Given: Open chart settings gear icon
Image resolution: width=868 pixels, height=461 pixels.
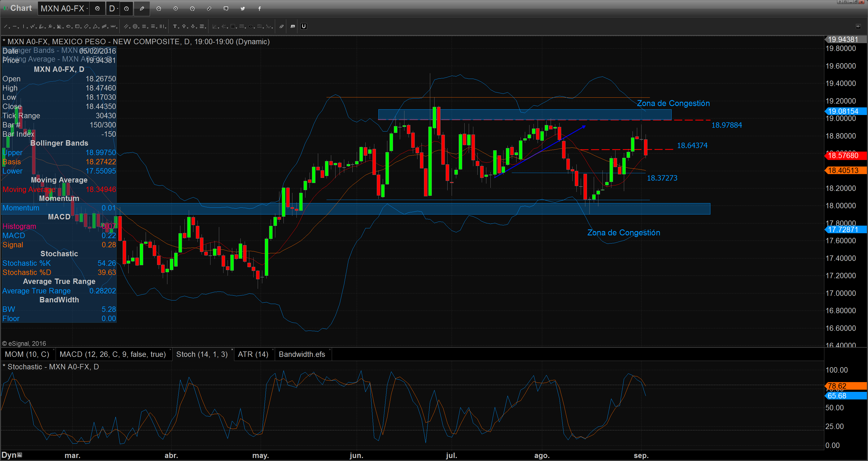Looking at the screenshot, I should tap(97, 8).
